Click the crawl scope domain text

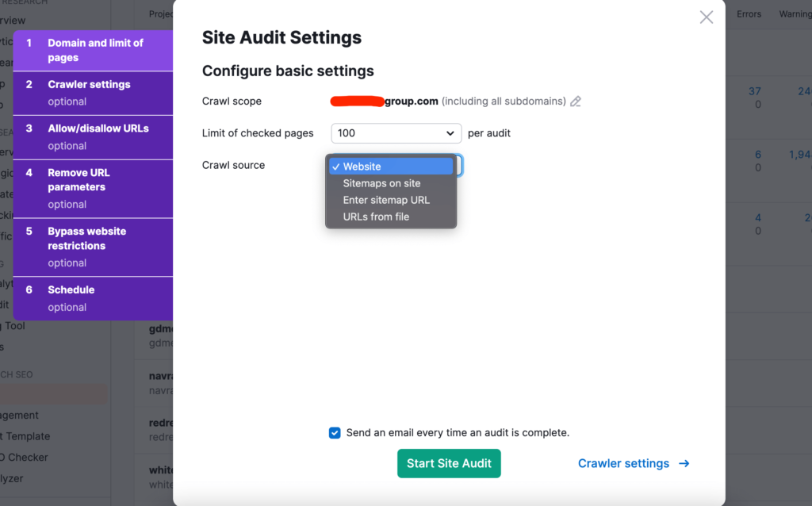click(x=385, y=101)
